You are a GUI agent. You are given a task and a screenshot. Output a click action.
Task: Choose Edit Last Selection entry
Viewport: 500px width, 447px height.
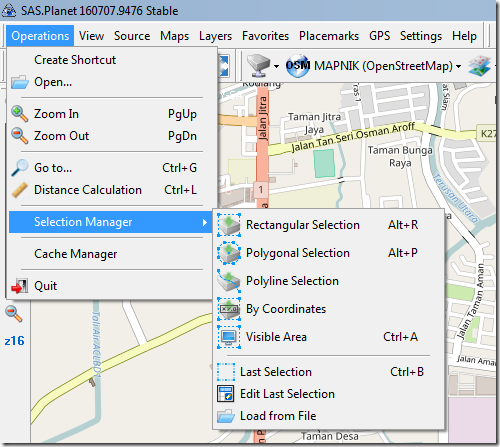328,394
